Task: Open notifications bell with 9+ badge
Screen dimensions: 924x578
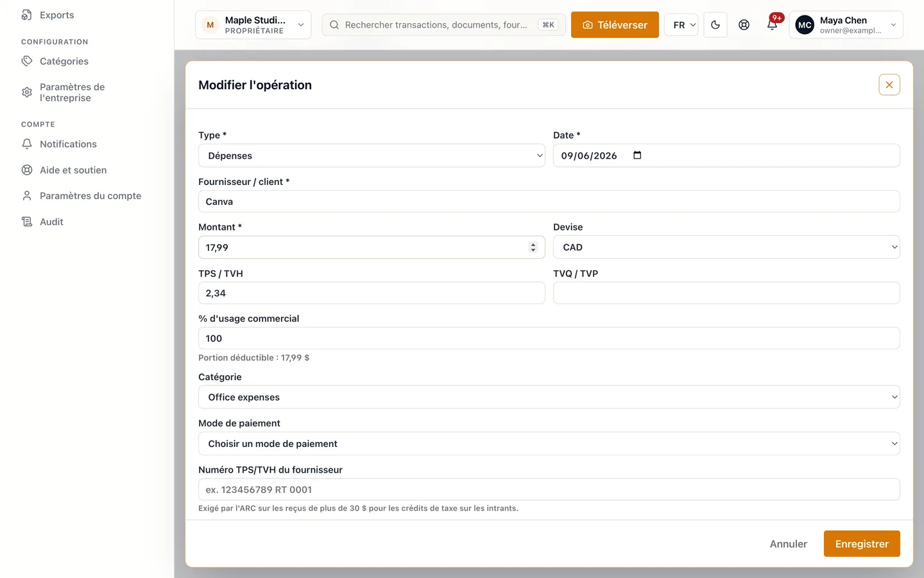Action: point(773,24)
